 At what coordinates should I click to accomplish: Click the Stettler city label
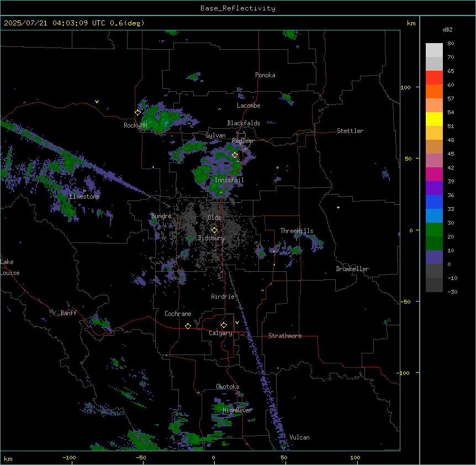click(x=350, y=131)
